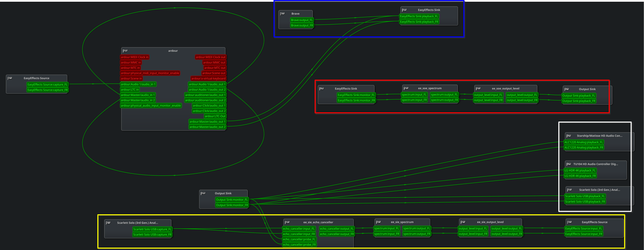Click the pw icon on ee_sie_echo_canceller node
Viewport: 644px width, 250px height.
coord(287,222)
